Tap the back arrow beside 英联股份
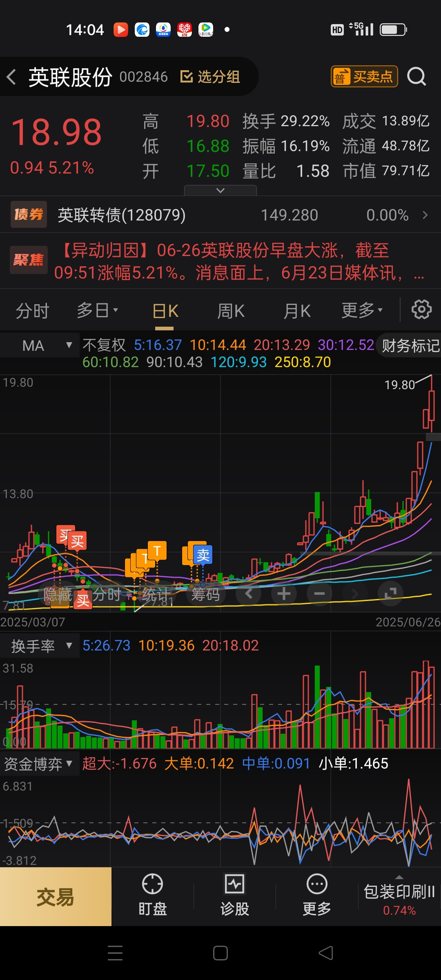441x980 pixels. [12, 77]
